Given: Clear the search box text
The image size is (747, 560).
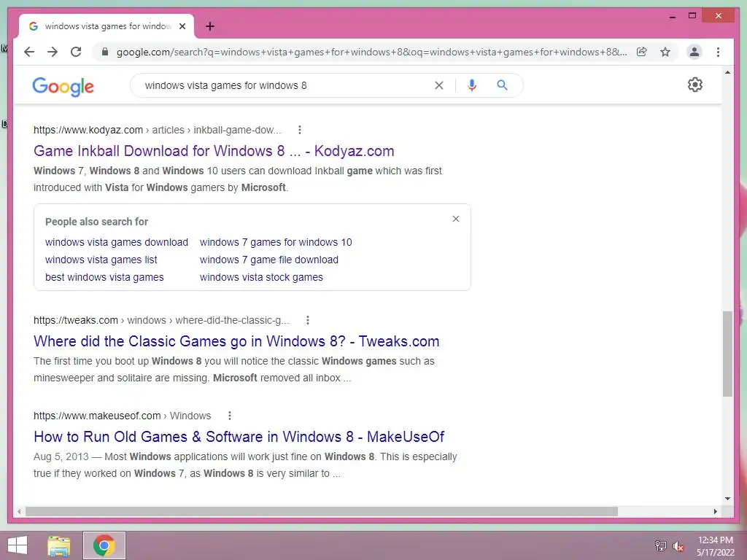Looking at the screenshot, I should click(x=438, y=85).
